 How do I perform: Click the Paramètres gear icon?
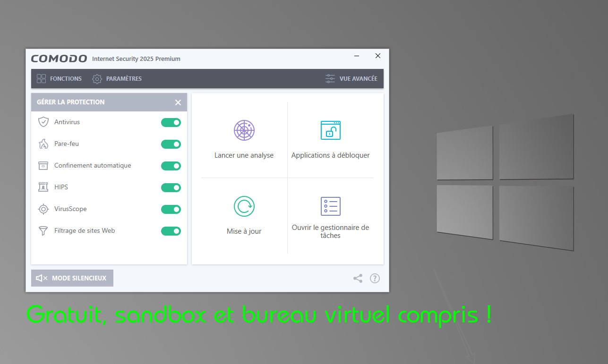[97, 78]
